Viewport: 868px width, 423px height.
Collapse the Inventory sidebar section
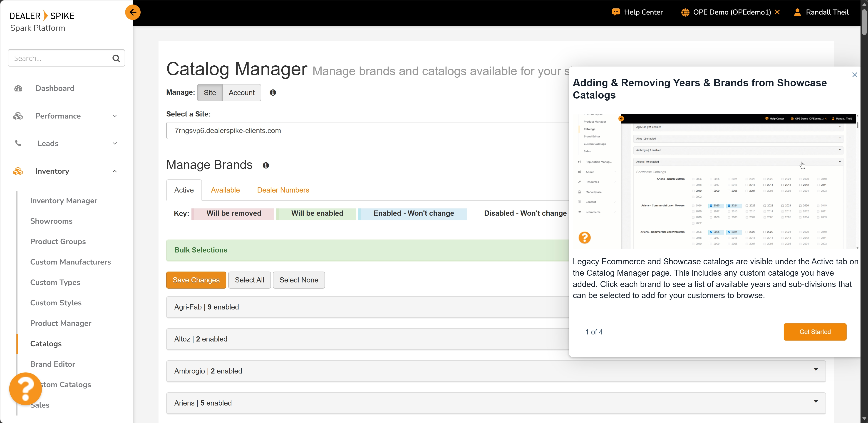[x=114, y=171]
